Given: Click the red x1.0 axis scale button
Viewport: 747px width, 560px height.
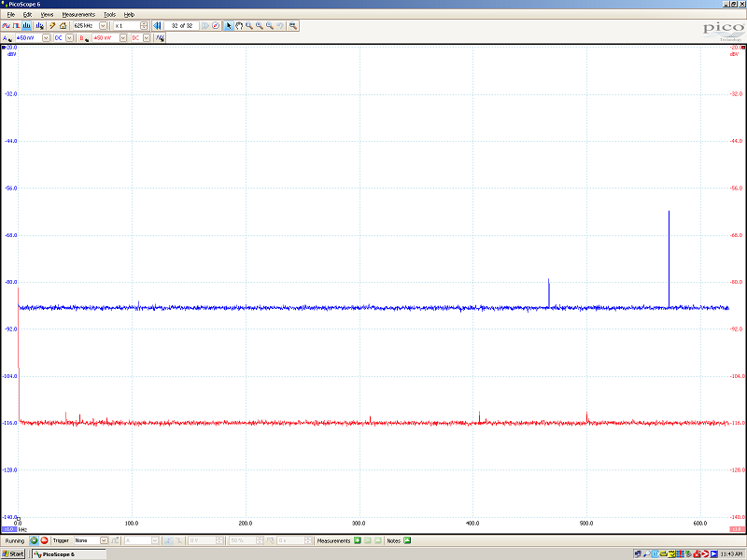Looking at the screenshot, I should [737, 529].
